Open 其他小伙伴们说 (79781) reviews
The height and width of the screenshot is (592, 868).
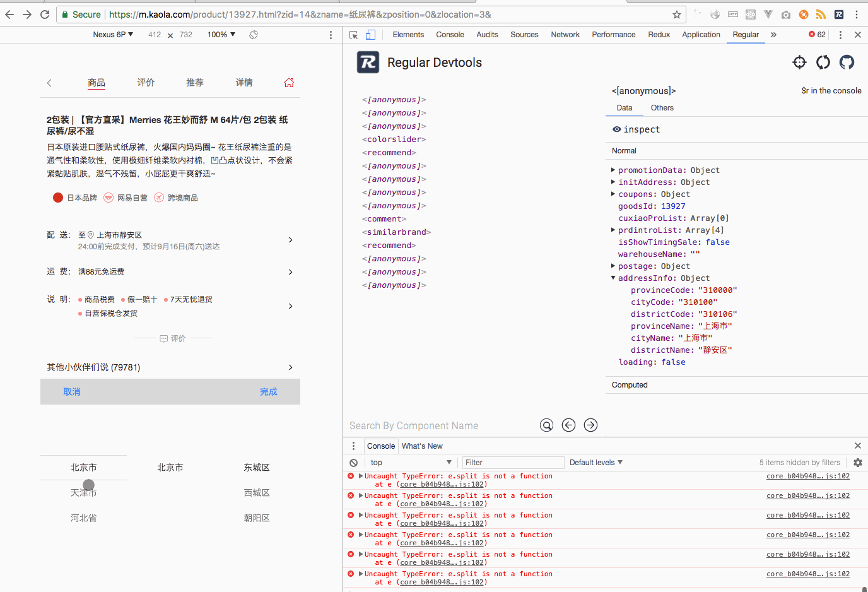(170, 367)
